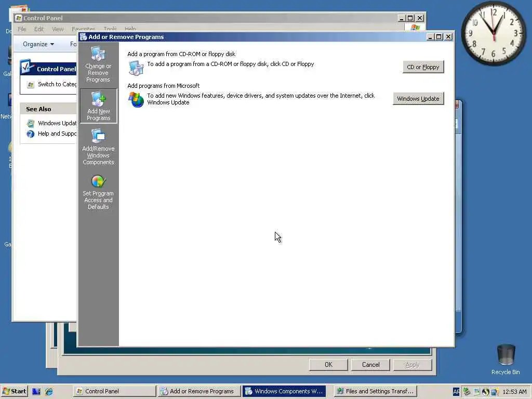Click the Windows Update button
532x399 pixels.
[x=418, y=99]
